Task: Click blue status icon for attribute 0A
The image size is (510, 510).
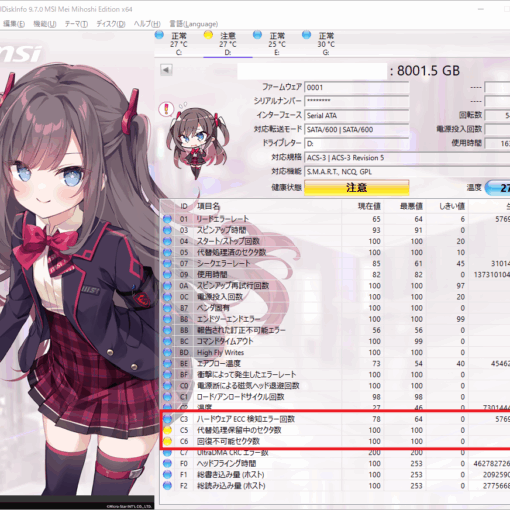Action: tap(167, 286)
